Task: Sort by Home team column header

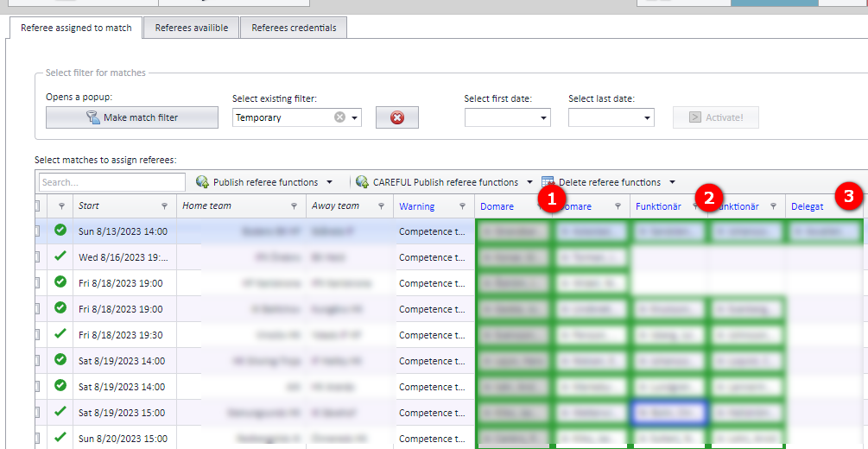Action: tap(206, 206)
